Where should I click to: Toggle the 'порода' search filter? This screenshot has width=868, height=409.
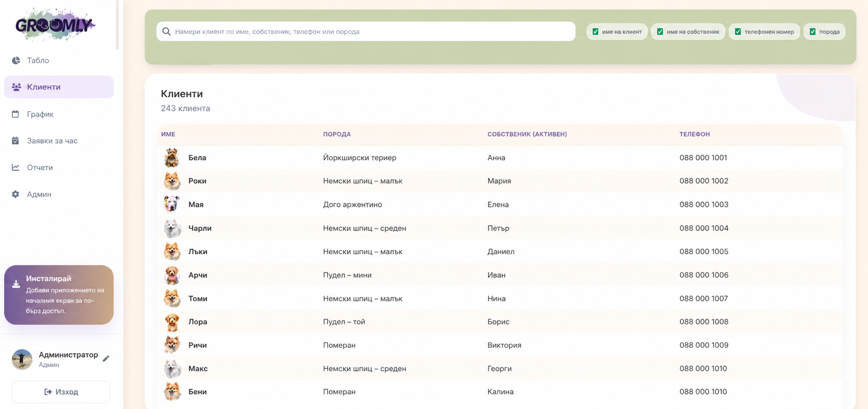[x=812, y=32]
